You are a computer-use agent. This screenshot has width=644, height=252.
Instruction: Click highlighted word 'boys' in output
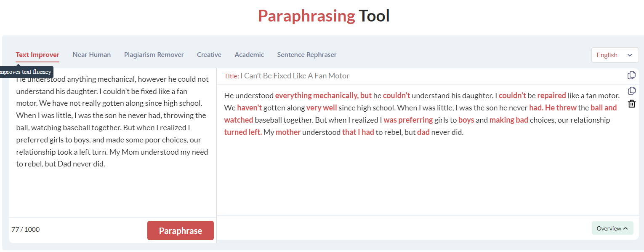click(x=466, y=120)
